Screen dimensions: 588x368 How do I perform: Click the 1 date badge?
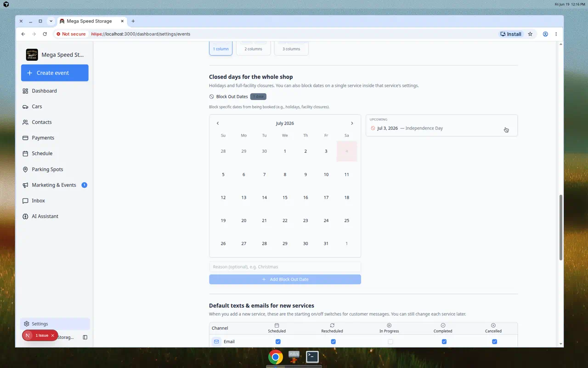coord(258,97)
